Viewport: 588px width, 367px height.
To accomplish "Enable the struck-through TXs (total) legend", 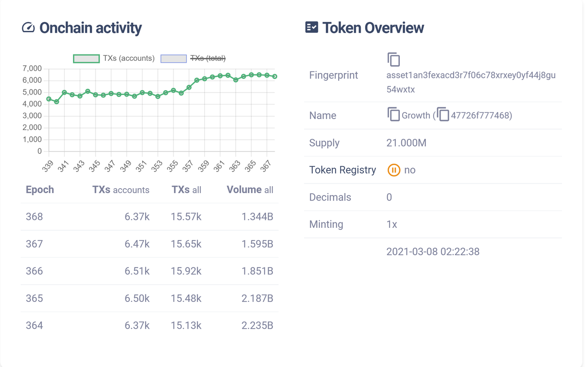I will [193, 58].
